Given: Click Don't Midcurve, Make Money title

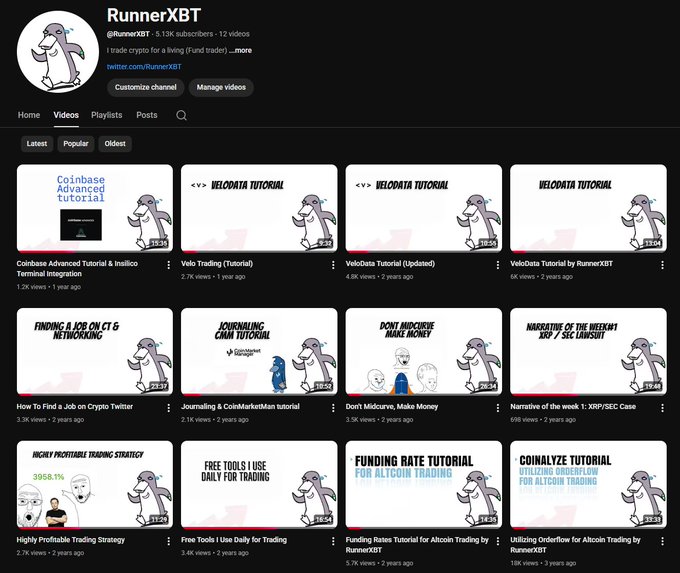Looking at the screenshot, I should [x=392, y=406].
